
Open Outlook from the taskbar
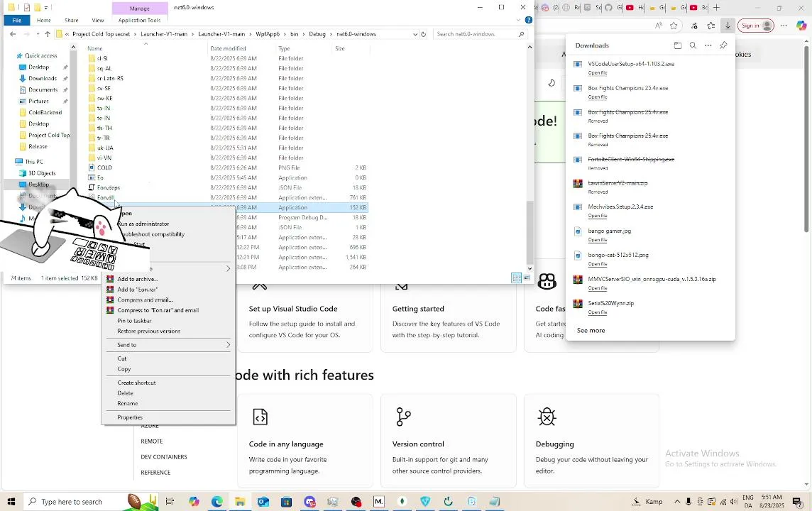[263, 502]
